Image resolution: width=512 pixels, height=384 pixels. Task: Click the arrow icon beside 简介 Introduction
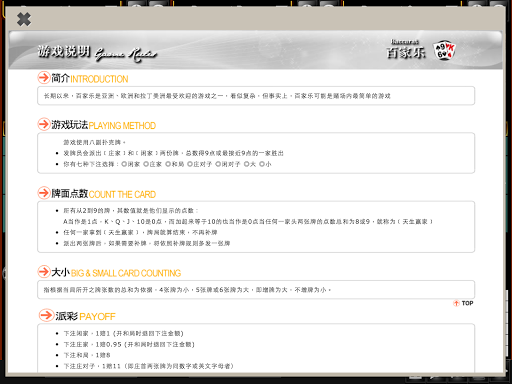pos(44,78)
